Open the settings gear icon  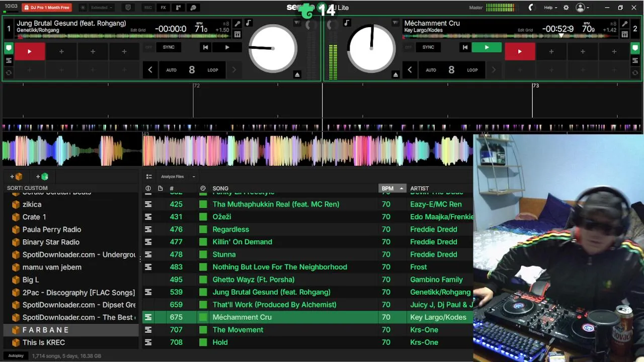pos(566,8)
